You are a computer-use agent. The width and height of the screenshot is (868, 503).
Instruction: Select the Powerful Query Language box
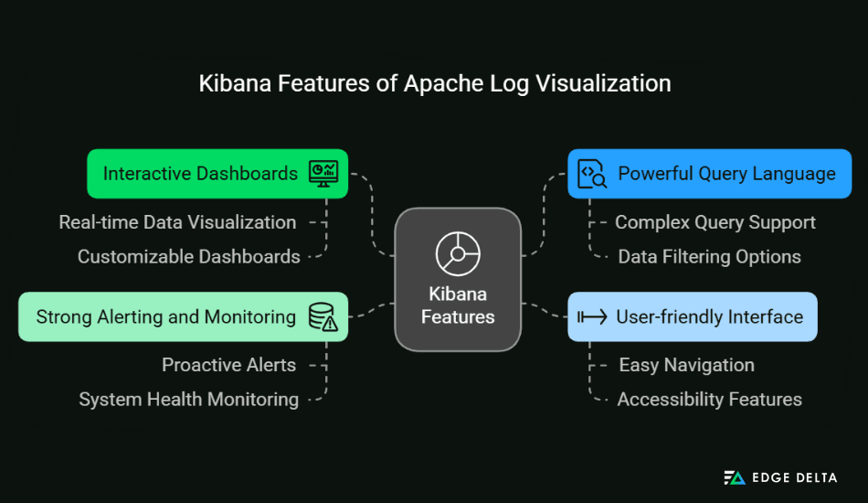tap(709, 174)
